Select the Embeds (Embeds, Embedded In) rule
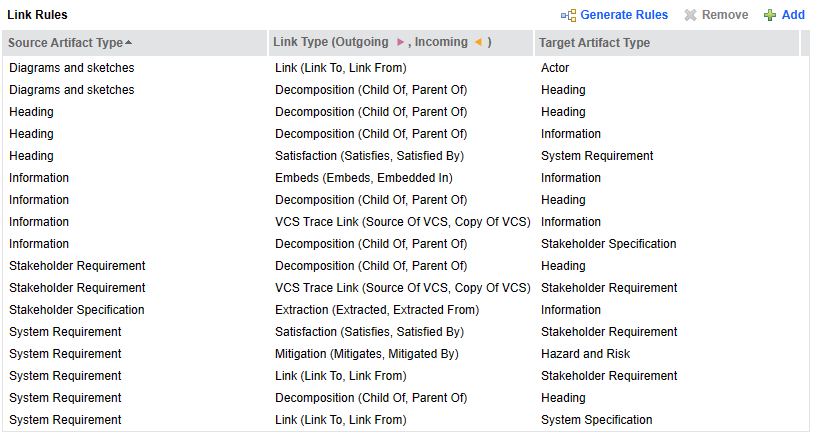Viewport: 816px width, 439px height. 364,178
